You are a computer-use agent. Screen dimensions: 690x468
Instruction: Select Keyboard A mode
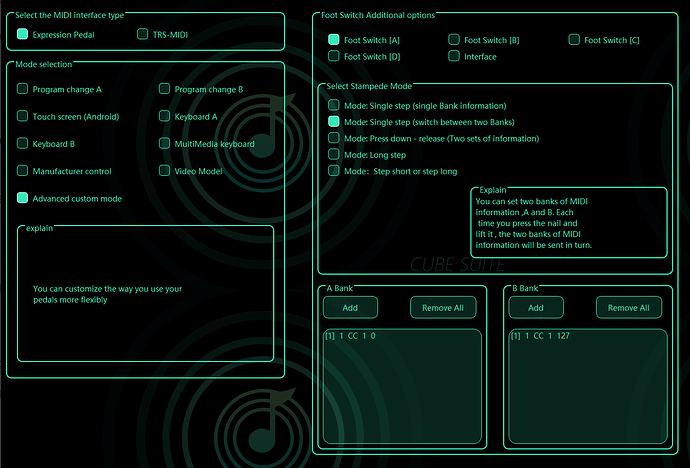pyautogui.click(x=165, y=116)
